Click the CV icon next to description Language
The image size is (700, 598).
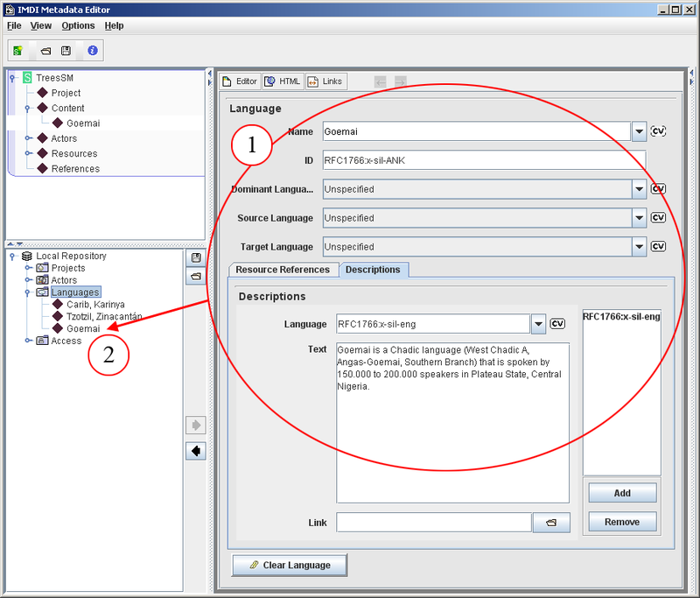pos(557,324)
